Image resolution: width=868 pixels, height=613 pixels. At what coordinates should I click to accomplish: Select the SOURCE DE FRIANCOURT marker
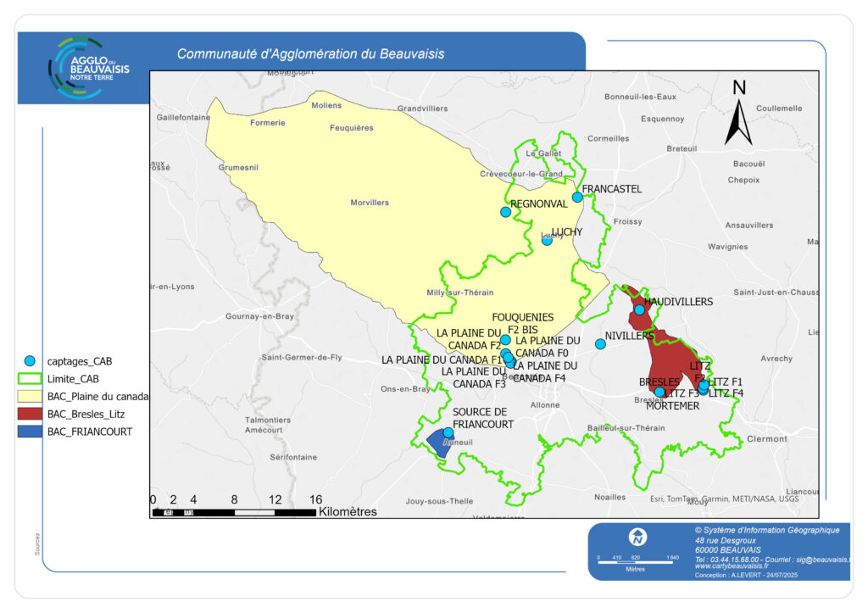tap(448, 432)
